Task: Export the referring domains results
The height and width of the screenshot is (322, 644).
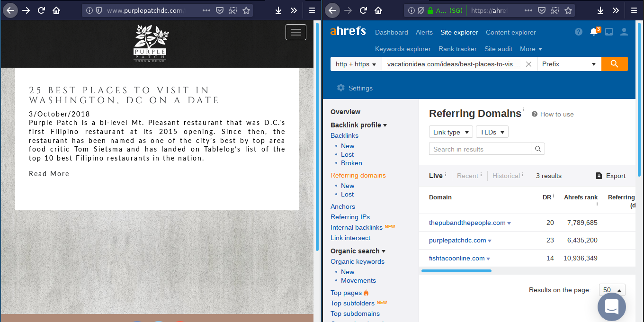Action: click(x=611, y=176)
